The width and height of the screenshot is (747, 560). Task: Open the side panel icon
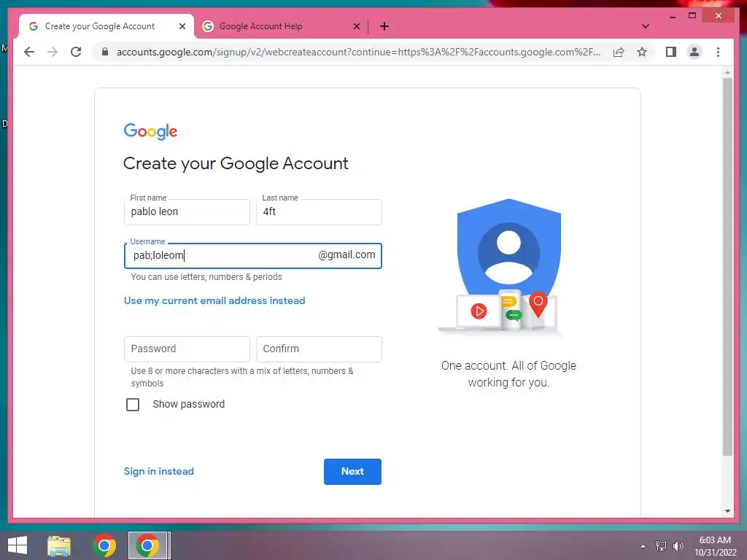coord(671,52)
